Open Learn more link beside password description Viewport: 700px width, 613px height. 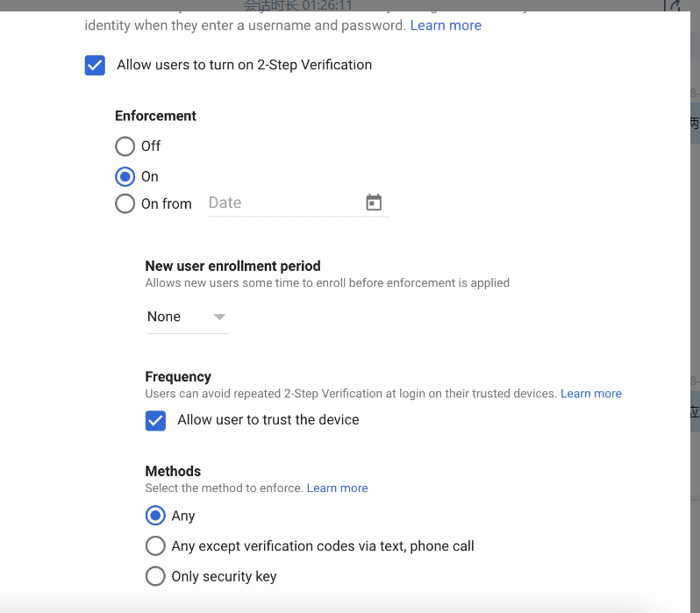coord(446,25)
